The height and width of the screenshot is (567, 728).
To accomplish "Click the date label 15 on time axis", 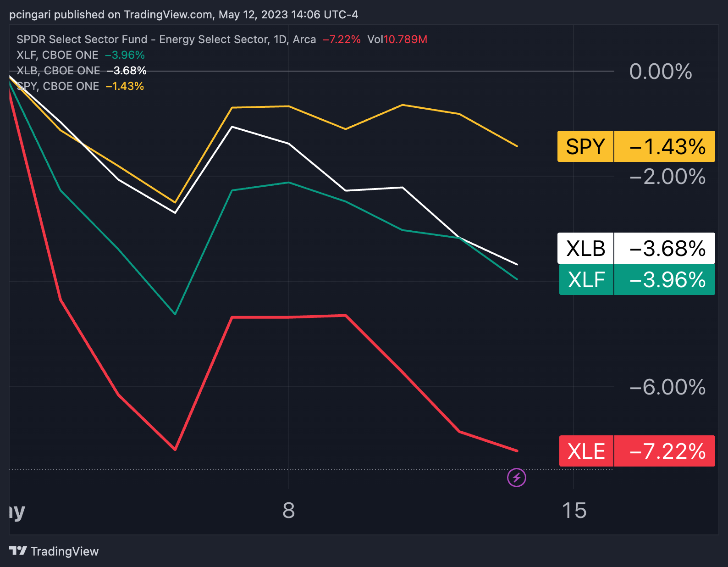I will coord(574,511).
